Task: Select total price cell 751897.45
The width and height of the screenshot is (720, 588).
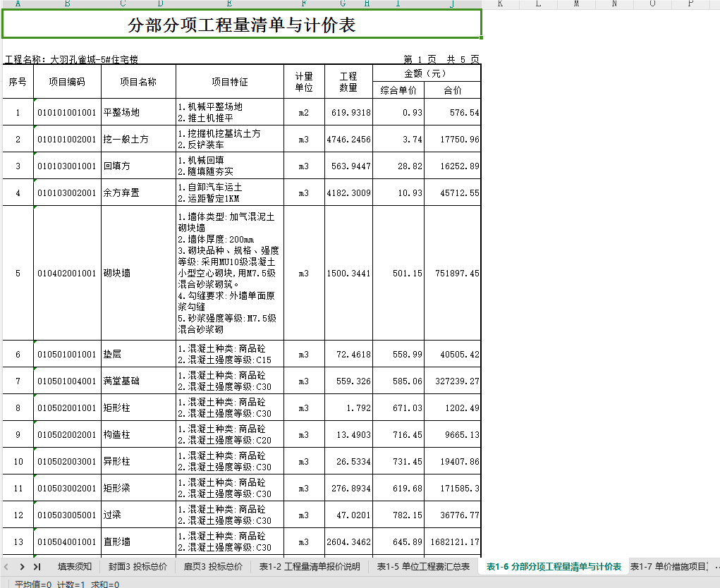Action: coord(452,273)
